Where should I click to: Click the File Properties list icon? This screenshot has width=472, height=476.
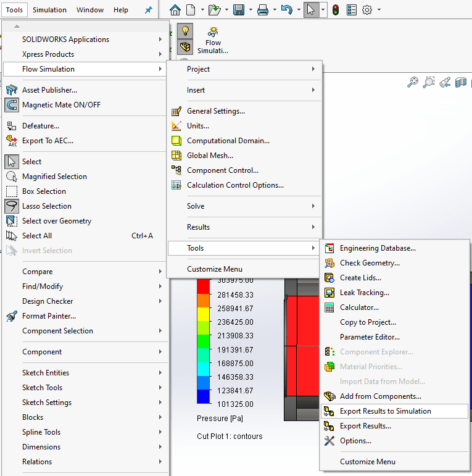click(351, 10)
